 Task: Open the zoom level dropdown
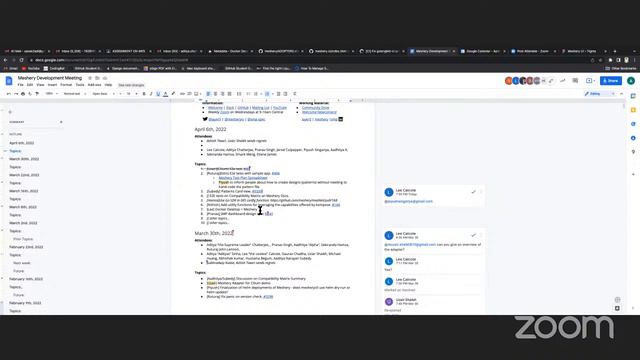(51, 94)
